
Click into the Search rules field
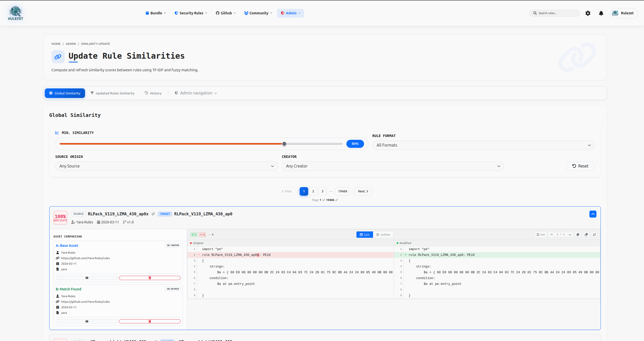554,13
